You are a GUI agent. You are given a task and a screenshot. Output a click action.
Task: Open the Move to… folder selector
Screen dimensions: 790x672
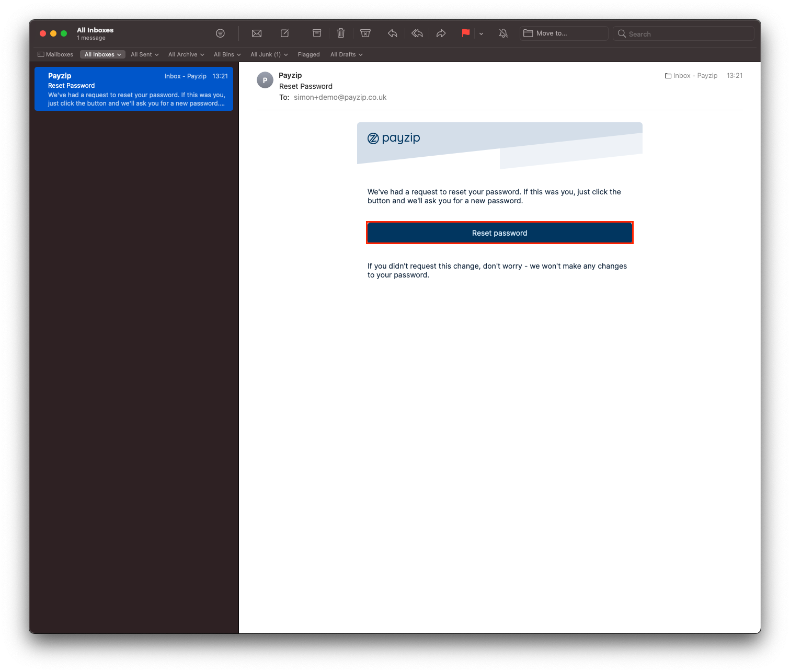[x=564, y=33]
